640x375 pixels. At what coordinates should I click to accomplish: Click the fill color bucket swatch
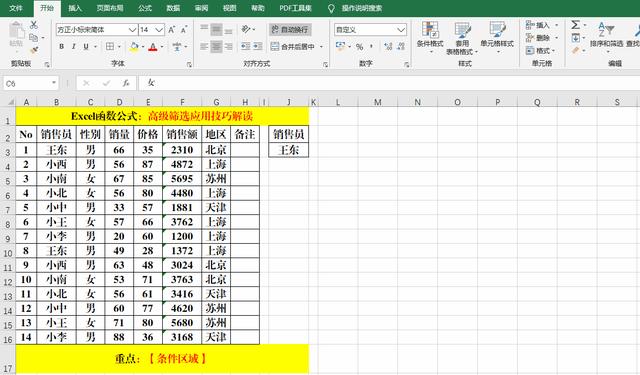(134, 47)
